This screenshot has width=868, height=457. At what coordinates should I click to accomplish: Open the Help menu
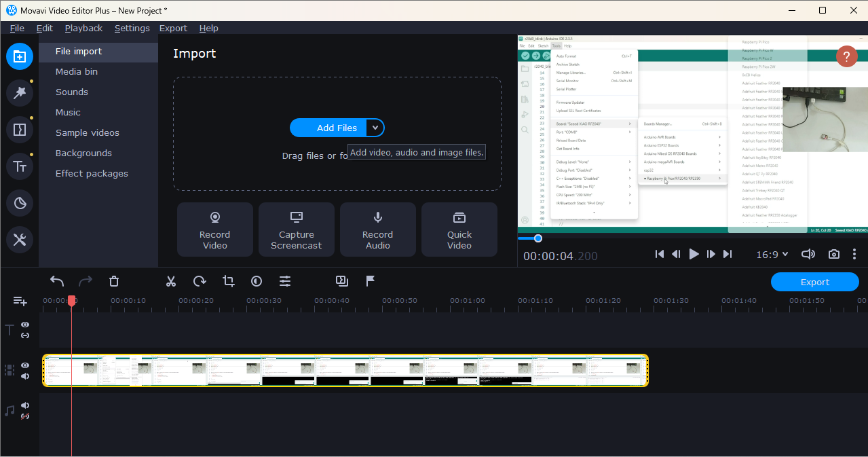pos(208,28)
